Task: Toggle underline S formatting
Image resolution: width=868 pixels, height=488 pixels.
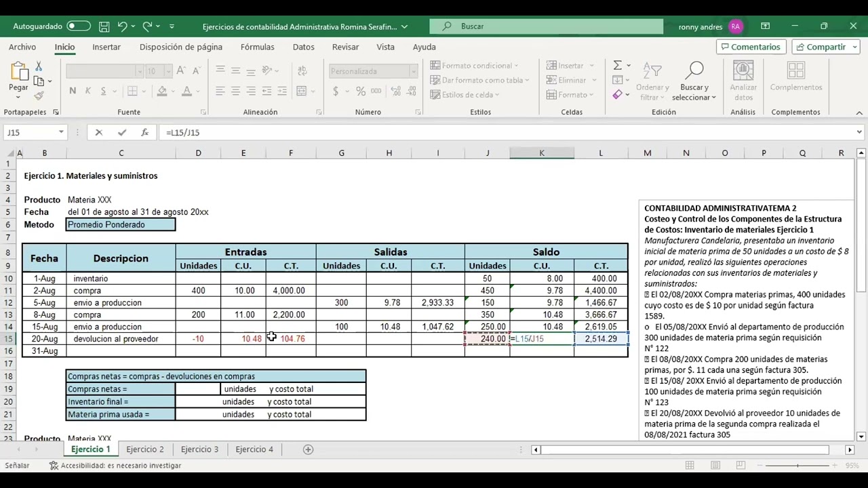Action: [x=103, y=91]
